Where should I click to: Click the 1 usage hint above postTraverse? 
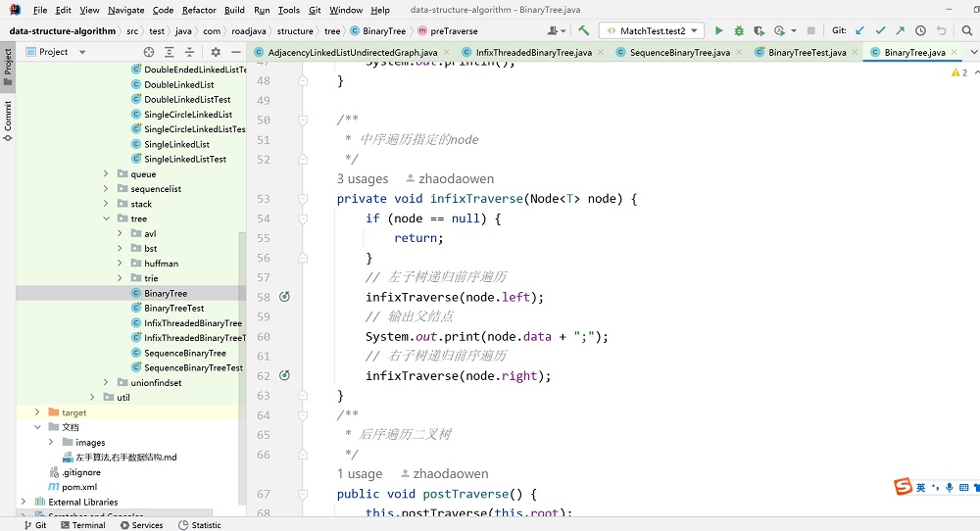(360, 473)
